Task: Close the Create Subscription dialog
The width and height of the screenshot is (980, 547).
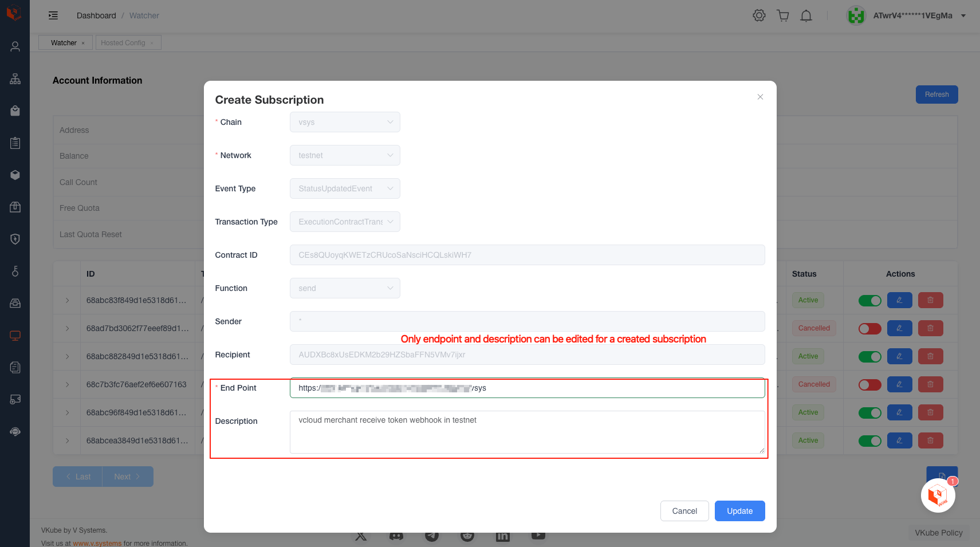Action: pos(760,97)
